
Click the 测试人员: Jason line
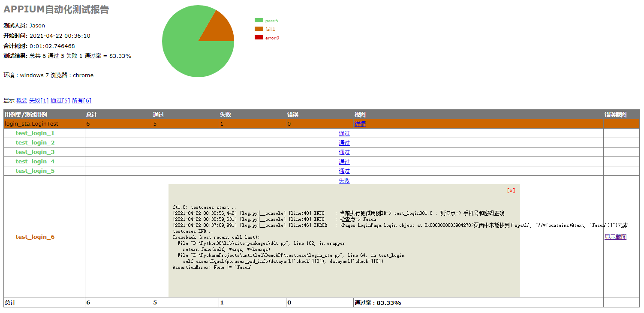(24, 25)
